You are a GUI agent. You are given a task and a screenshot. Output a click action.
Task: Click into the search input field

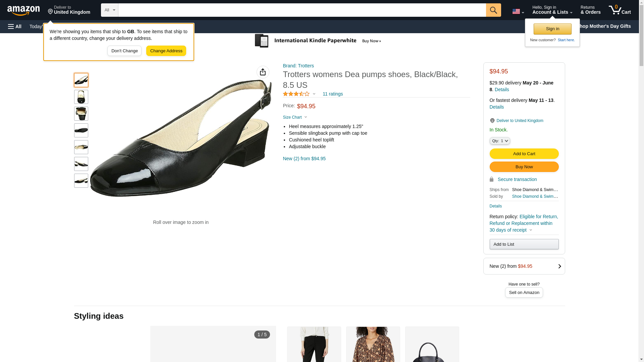302,10
